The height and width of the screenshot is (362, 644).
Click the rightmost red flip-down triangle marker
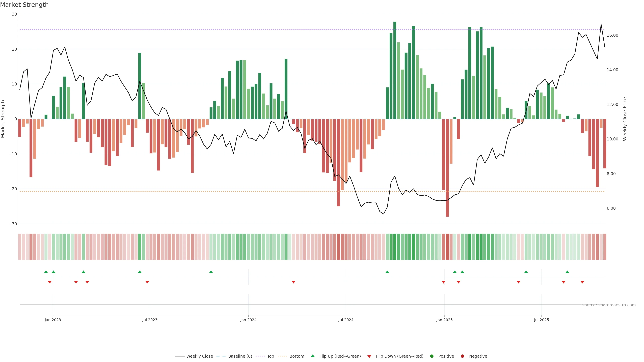click(582, 282)
